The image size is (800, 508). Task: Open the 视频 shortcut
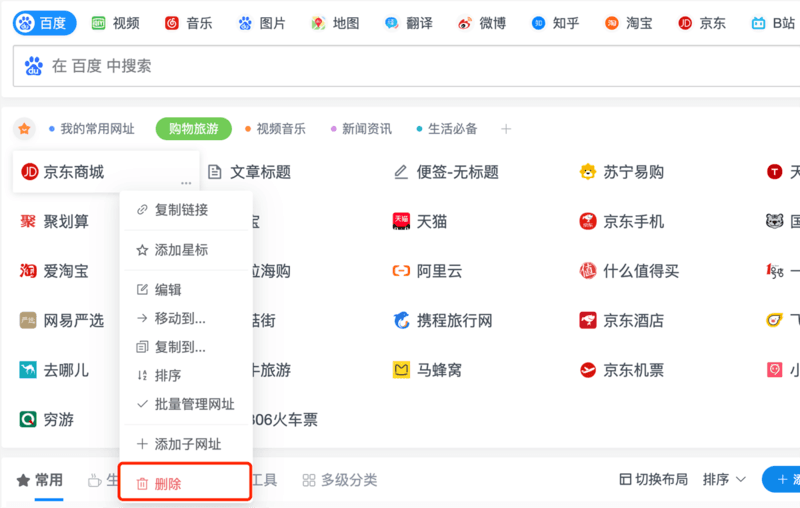click(x=115, y=23)
